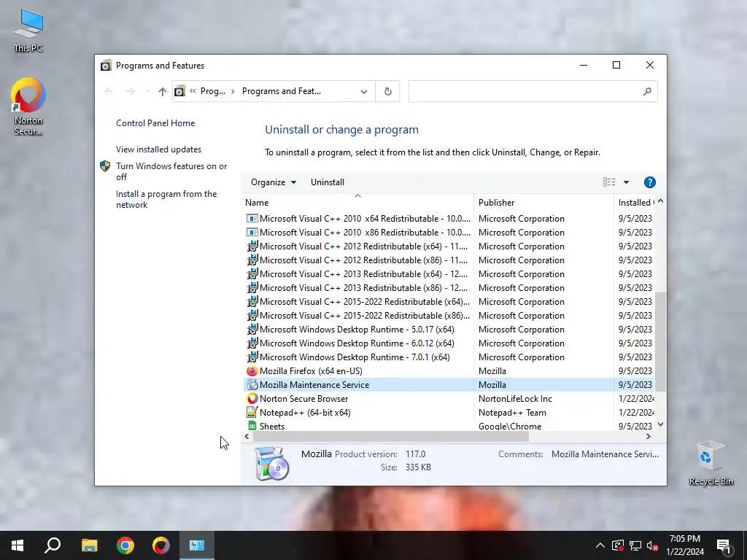This screenshot has width=747, height=560.
Task: Launch Norton browser from the taskbar
Action: [161, 545]
